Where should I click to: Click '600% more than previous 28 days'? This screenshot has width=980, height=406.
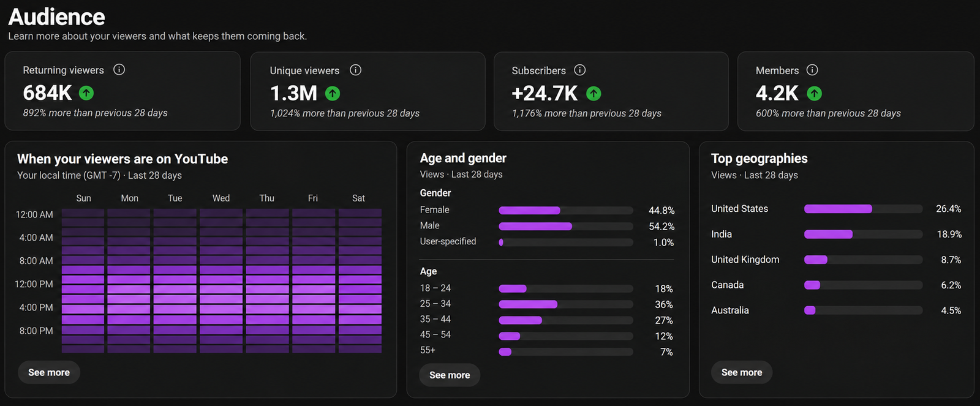[828, 113]
